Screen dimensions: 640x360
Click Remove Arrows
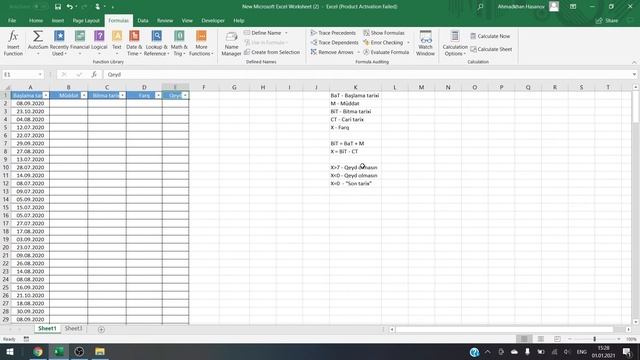(332, 52)
